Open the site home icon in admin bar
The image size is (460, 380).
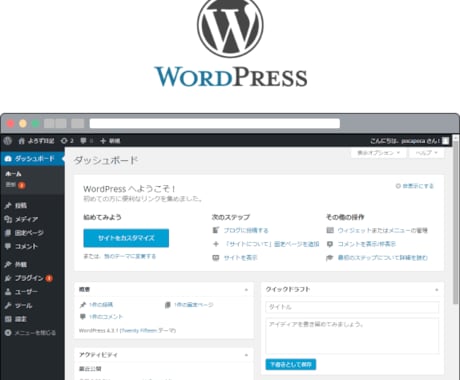coord(21,141)
